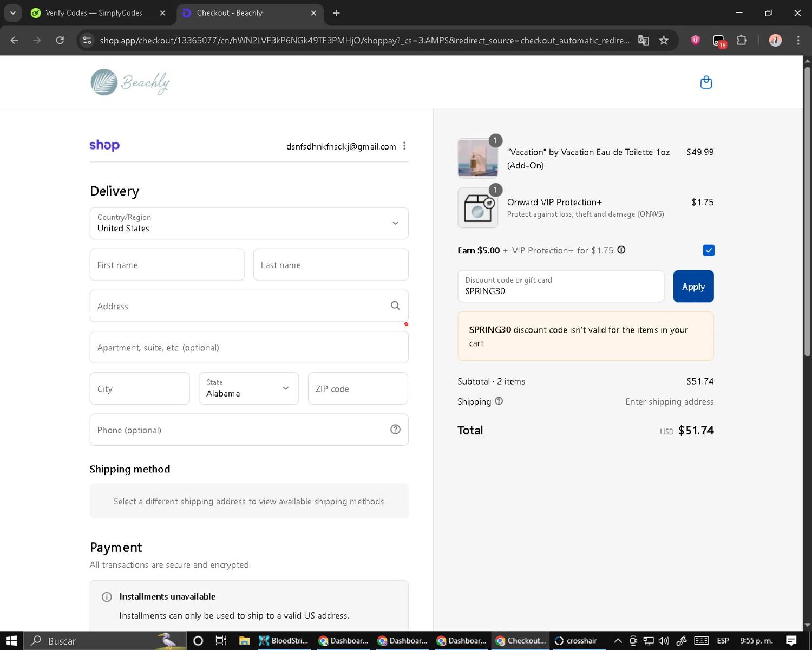812x650 pixels.
Task: Go back to previous page
Action: tap(15, 40)
